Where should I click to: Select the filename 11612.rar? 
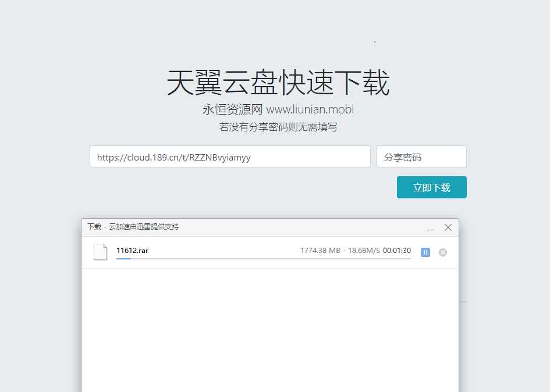point(132,250)
